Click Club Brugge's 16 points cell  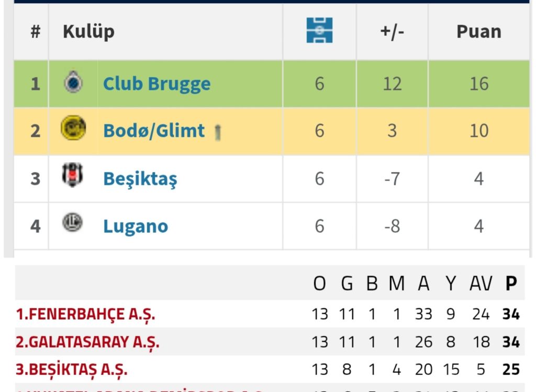[478, 84]
